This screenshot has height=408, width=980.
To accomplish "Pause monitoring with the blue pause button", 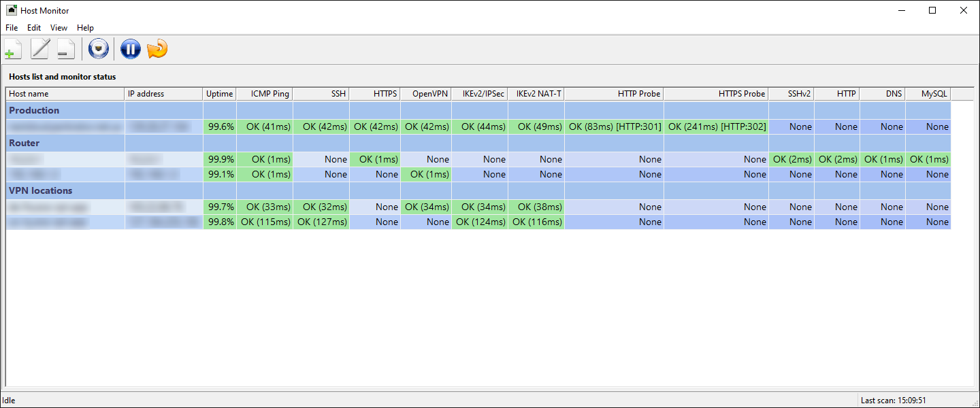I will 130,49.
